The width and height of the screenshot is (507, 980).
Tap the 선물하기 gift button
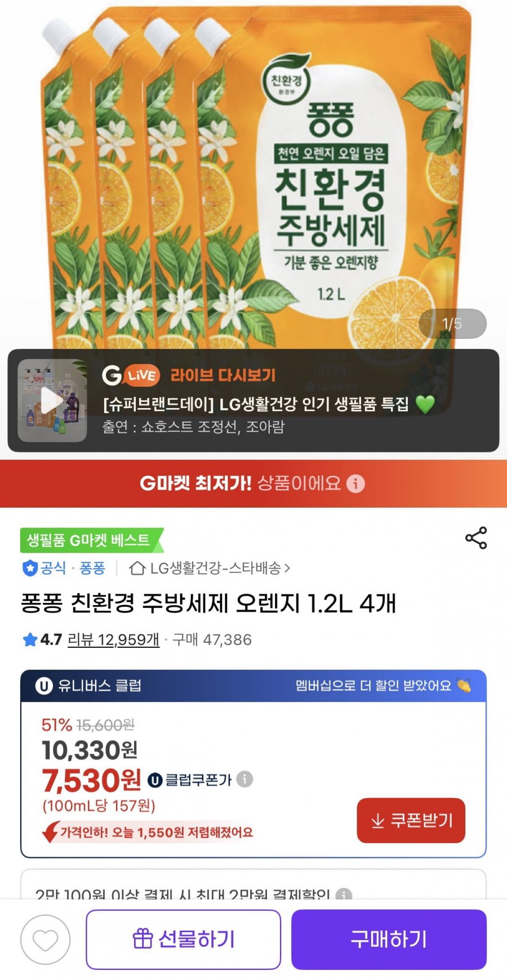tap(184, 939)
